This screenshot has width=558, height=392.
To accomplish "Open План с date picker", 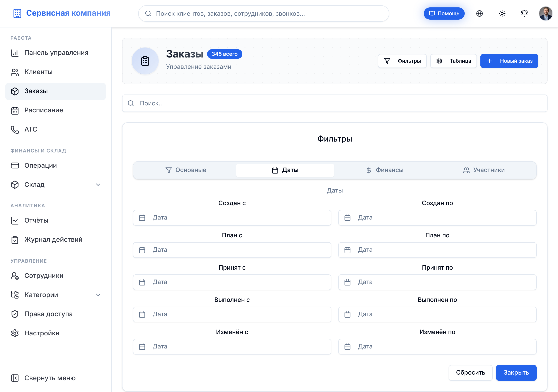I will click(x=232, y=250).
